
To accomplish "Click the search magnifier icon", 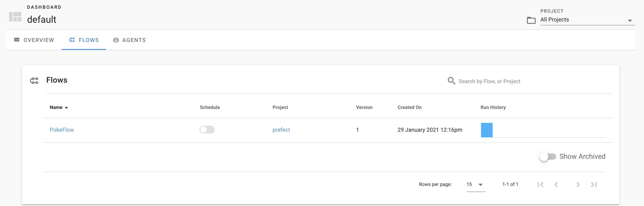I will tap(452, 81).
